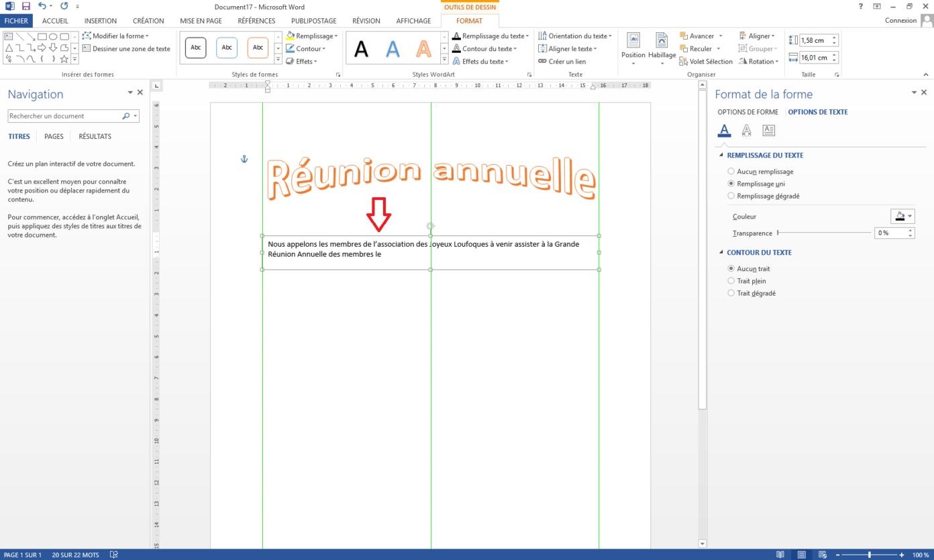934x560 pixels.
Task: Switch to the Création ribbon tab
Action: click(148, 20)
